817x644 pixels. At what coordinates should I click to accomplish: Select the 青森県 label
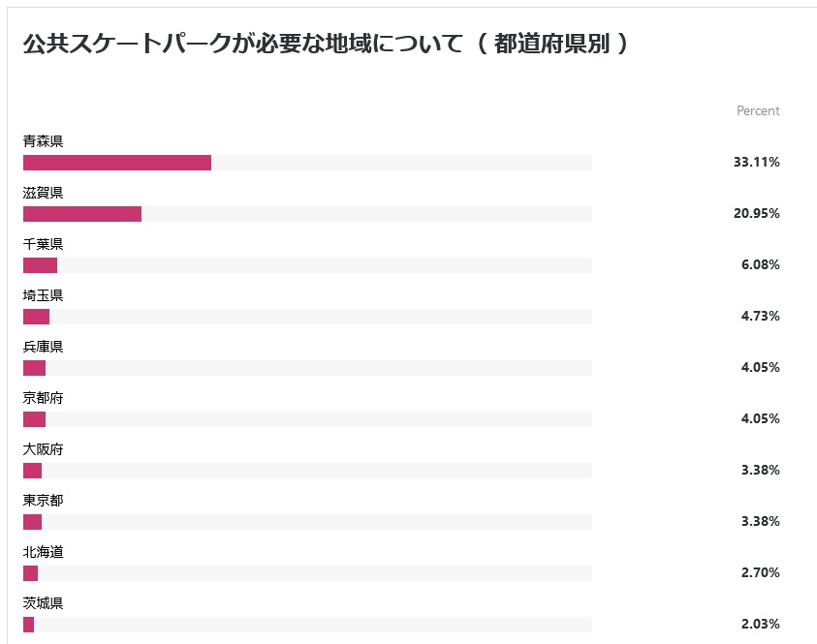[x=44, y=141]
